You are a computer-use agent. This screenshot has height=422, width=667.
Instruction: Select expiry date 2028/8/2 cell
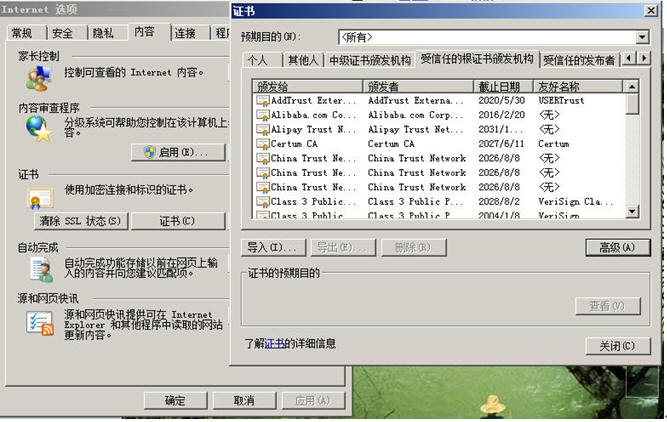499,202
